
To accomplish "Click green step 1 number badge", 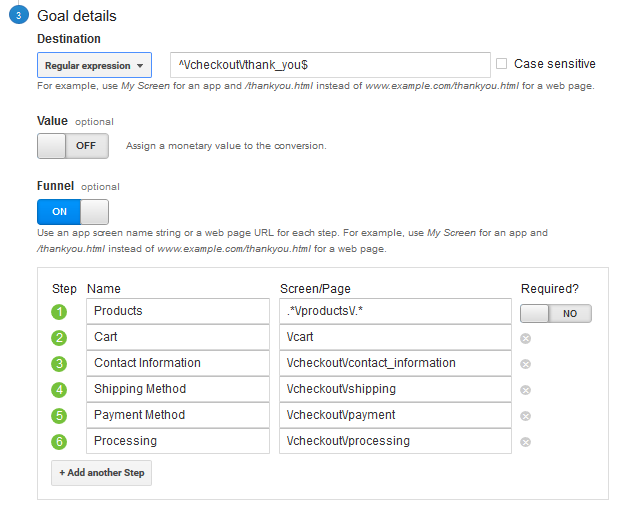I will click(59, 312).
